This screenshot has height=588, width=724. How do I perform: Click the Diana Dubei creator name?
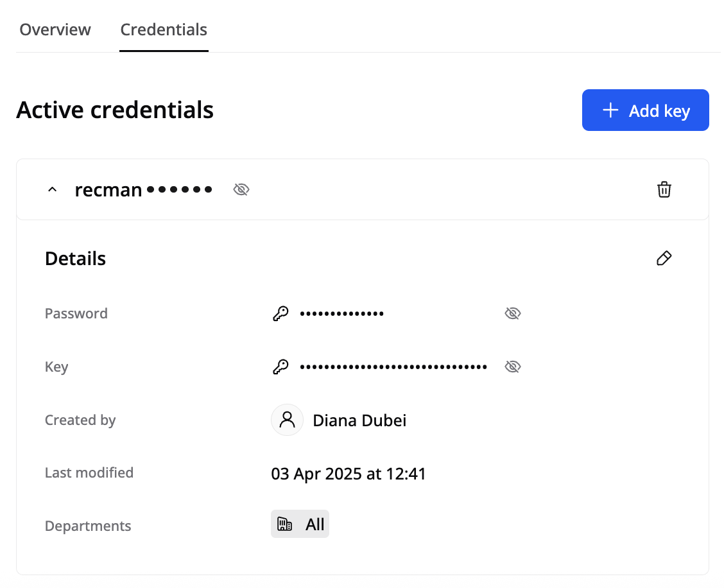359,420
